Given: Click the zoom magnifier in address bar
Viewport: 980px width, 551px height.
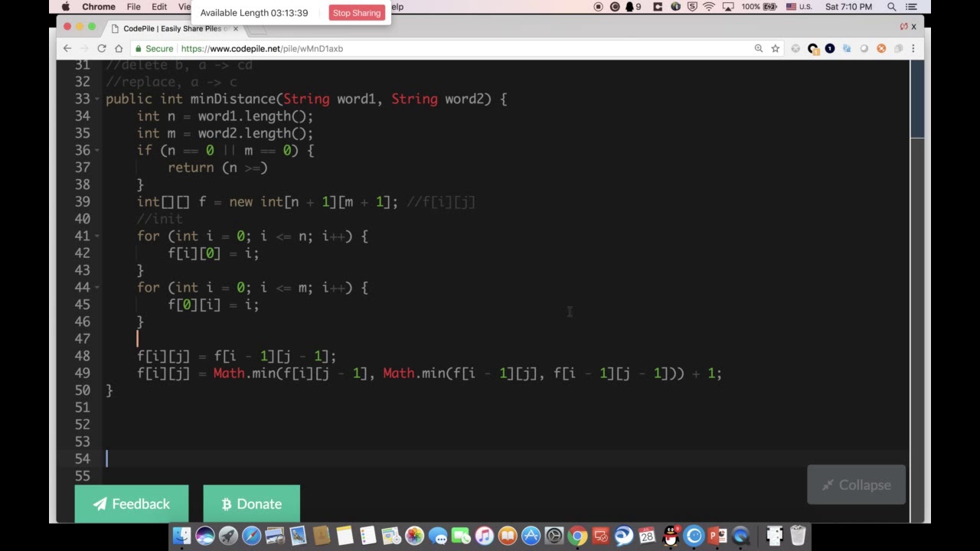Looking at the screenshot, I should coord(759,48).
